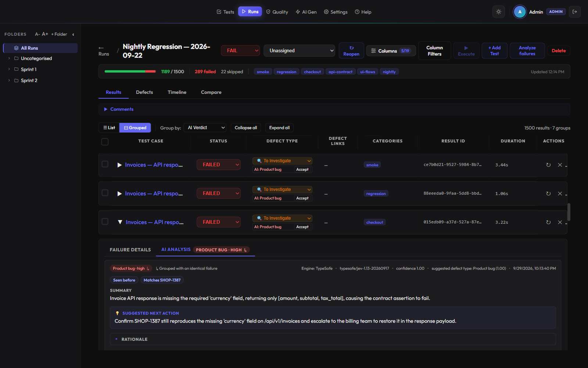The image size is (588, 368).
Task: Open the Group by AI Verdict dropdown
Action: 206,128
